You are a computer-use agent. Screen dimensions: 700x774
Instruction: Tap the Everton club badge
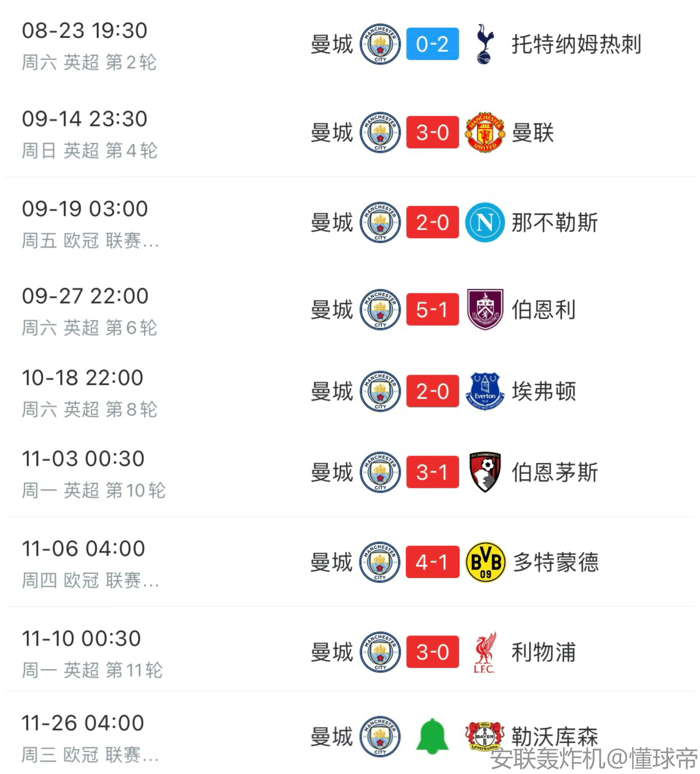tap(485, 391)
